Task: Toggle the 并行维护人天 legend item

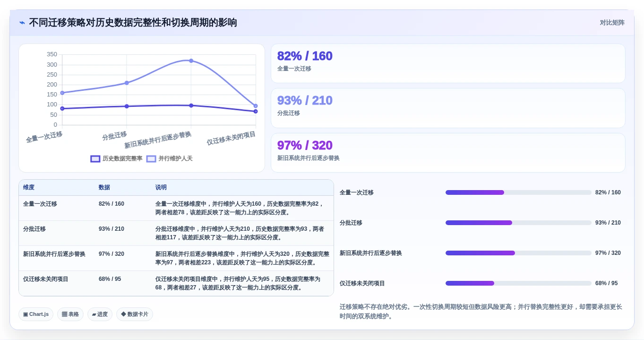Action: pyautogui.click(x=170, y=159)
